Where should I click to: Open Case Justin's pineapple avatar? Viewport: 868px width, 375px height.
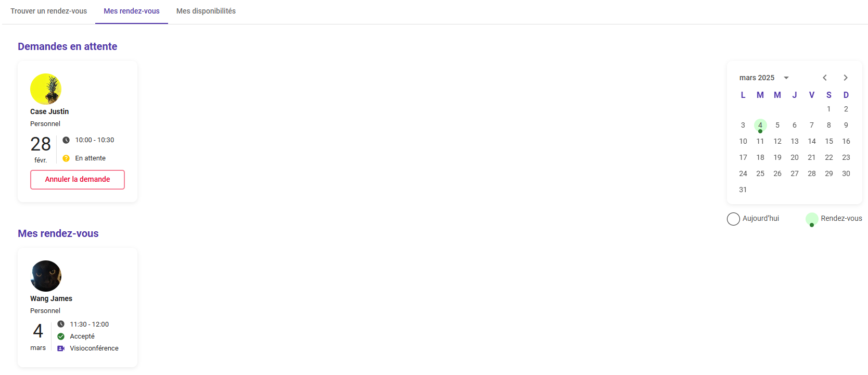pos(46,89)
